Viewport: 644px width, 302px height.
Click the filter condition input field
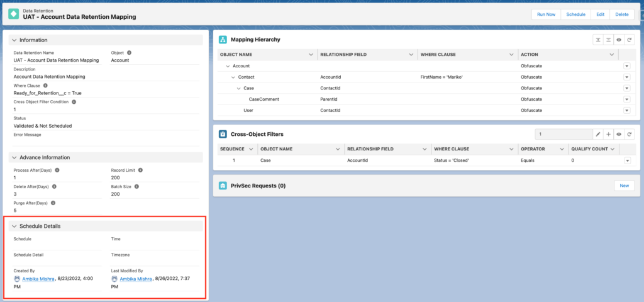(563, 134)
